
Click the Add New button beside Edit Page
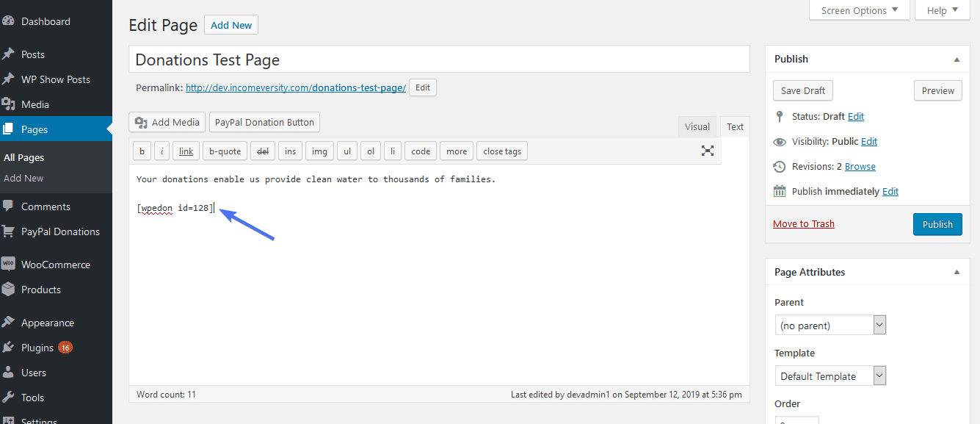point(231,25)
